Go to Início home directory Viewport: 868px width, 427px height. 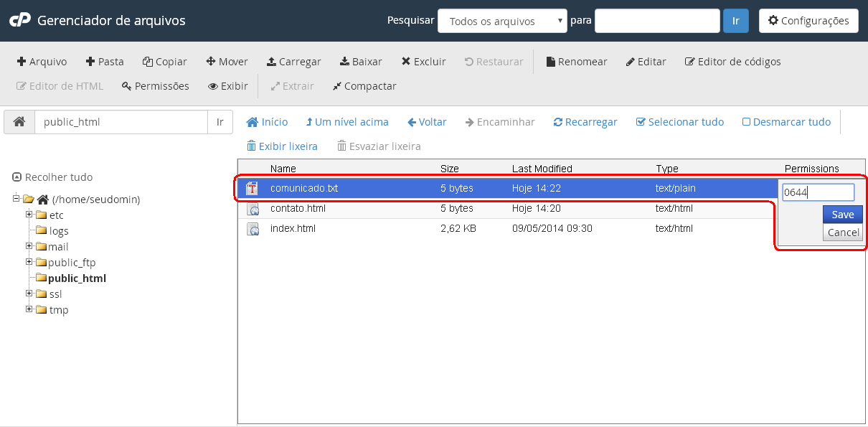click(267, 122)
